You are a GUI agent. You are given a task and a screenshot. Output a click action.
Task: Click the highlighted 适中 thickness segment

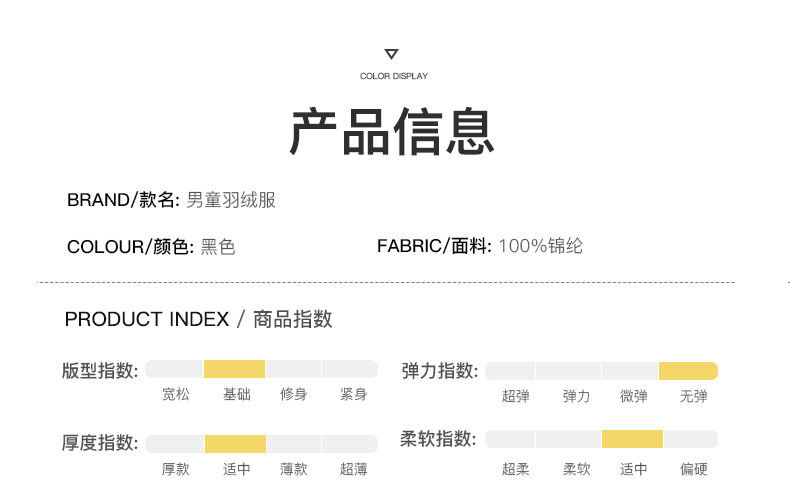point(236,444)
